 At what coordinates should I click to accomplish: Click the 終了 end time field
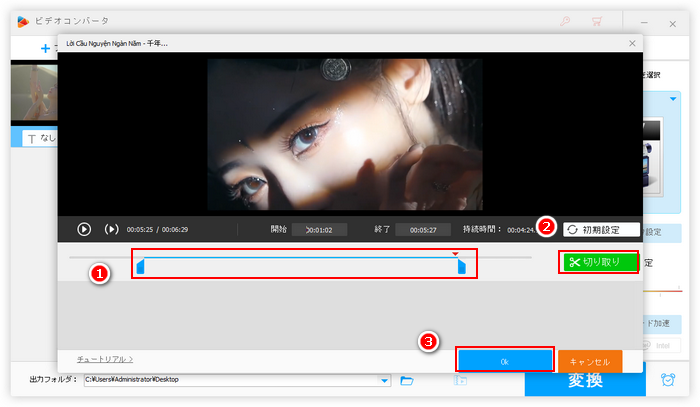pyautogui.click(x=421, y=229)
